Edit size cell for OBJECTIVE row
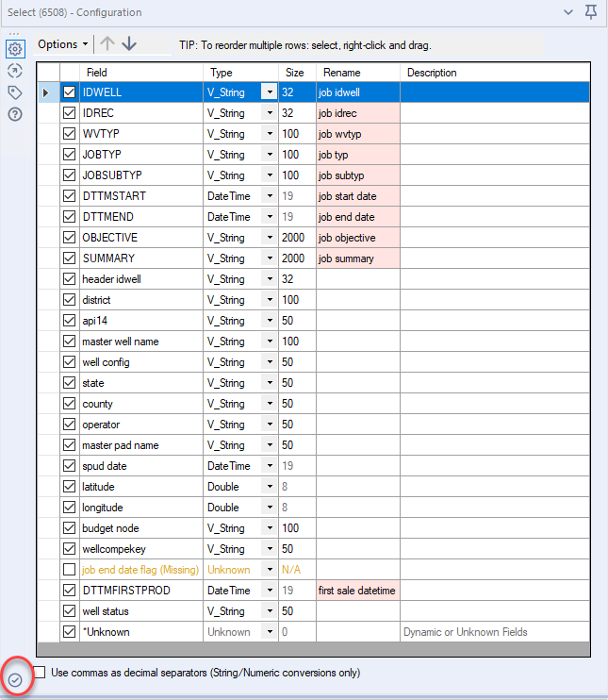Screen dimensions: 608x700 coord(298,238)
